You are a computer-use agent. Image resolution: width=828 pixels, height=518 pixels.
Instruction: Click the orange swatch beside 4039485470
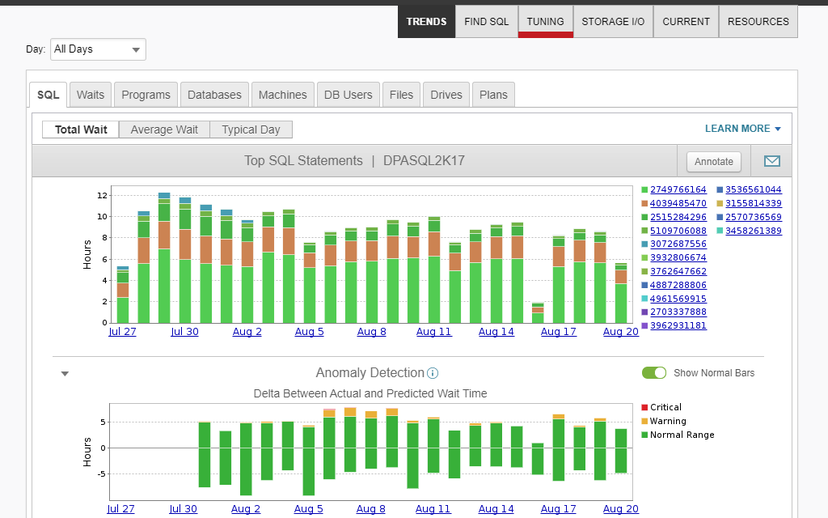(x=644, y=204)
